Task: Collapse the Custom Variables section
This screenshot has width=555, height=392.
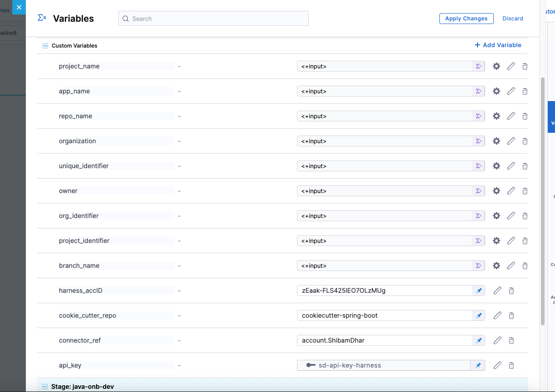Action: [45, 46]
